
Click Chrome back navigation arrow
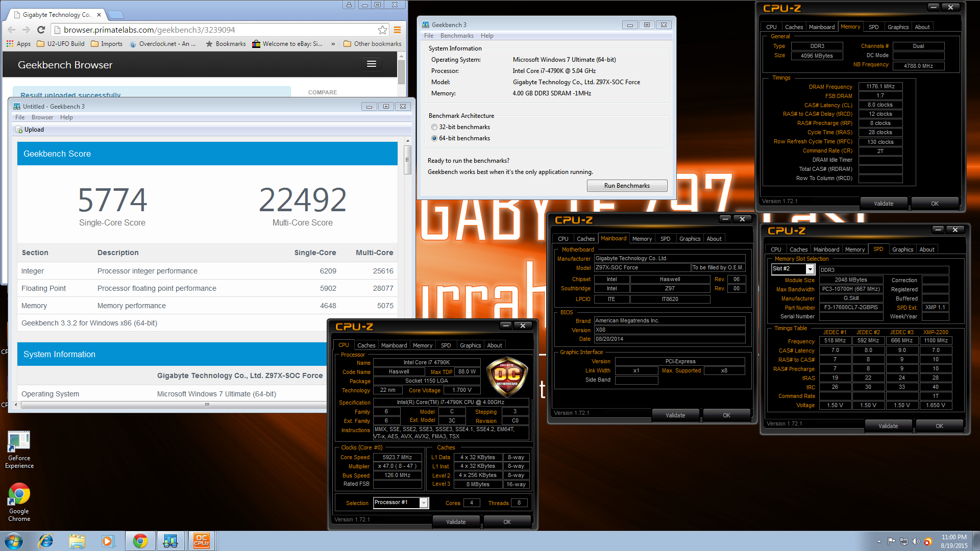[11, 30]
